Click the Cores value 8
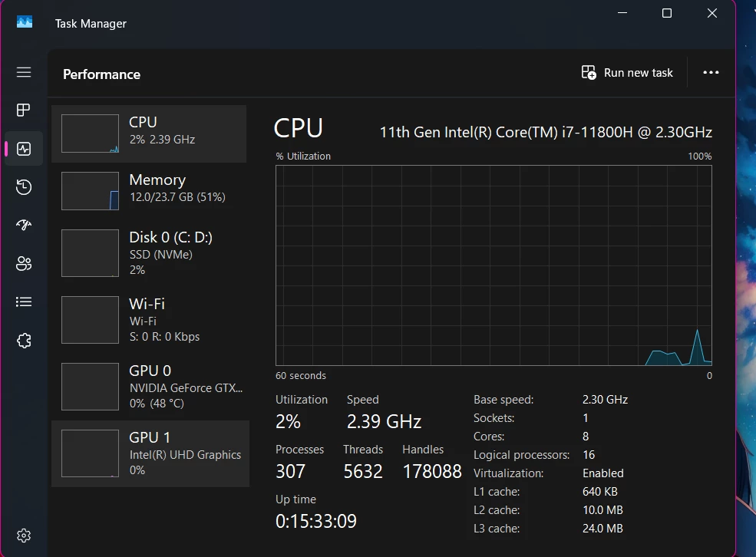 pos(586,437)
